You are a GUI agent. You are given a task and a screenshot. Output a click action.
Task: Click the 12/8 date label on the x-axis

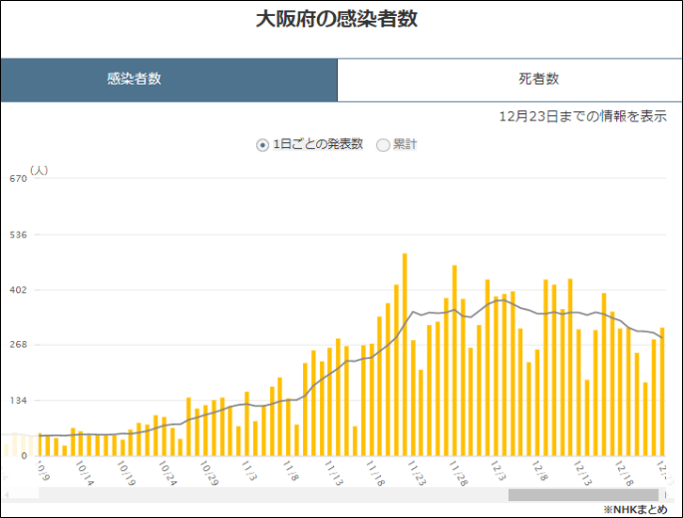539,471
